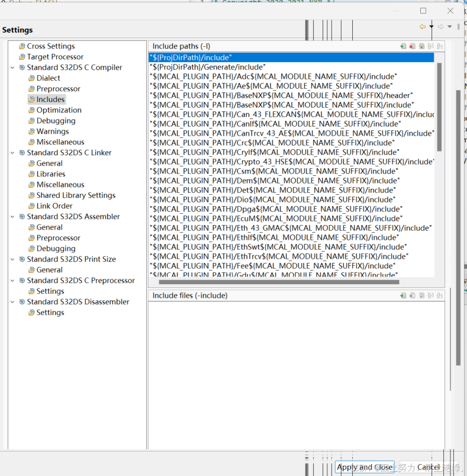The height and width of the screenshot is (476, 467).
Task: Select the Adc include path entry
Action: pos(291,76)
